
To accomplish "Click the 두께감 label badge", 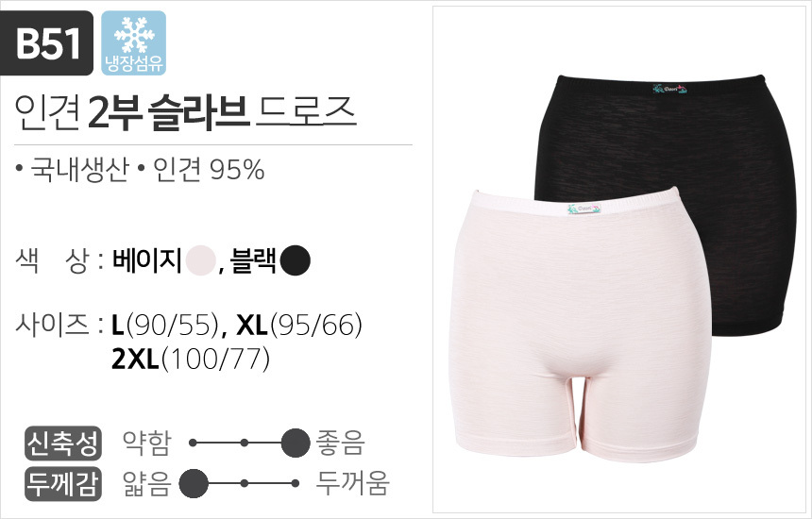I will 62,484.
